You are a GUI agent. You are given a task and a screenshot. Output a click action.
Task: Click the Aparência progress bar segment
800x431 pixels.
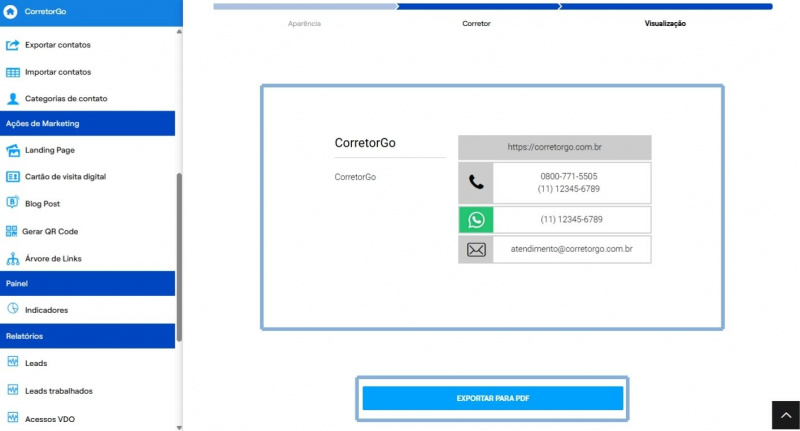pos(305,7)
